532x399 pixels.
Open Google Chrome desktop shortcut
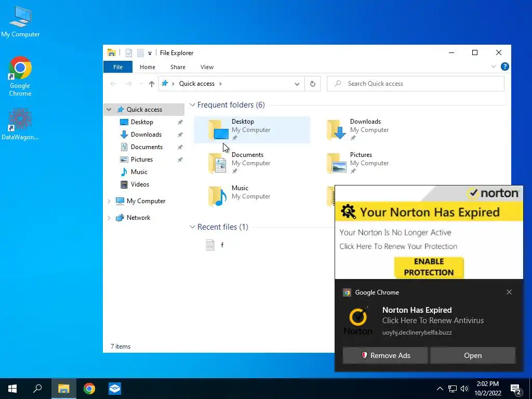click(20, 76)
